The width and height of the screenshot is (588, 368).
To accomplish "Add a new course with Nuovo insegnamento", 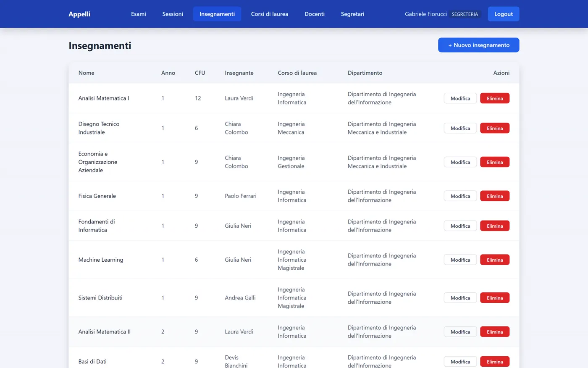I will (479, 45).
